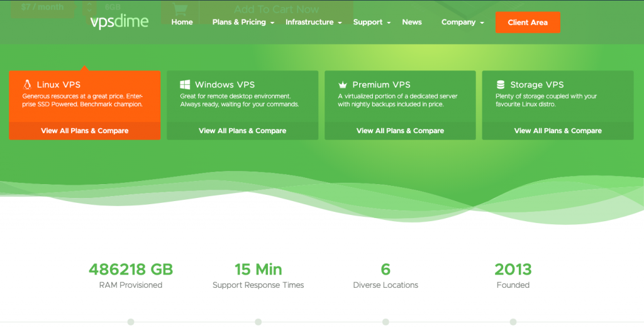644x328 pixels.
Task: Go to the News page
Action: 412,22
